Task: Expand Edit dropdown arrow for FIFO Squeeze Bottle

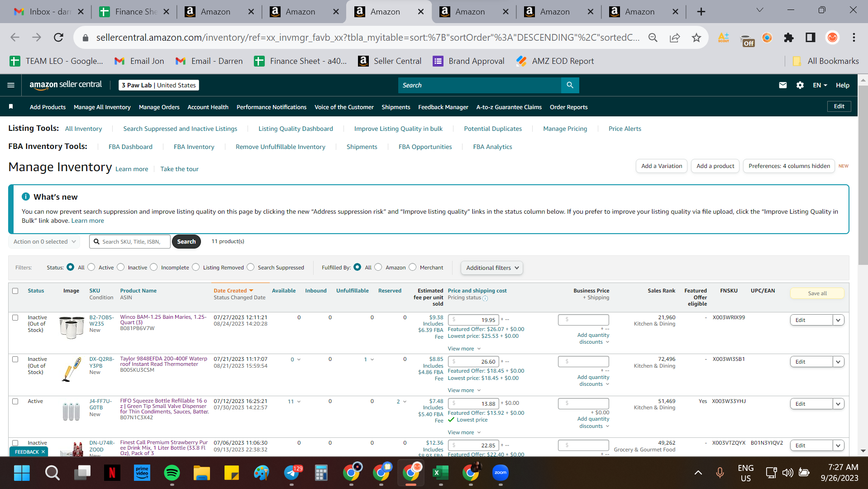Action: [839, 404]
